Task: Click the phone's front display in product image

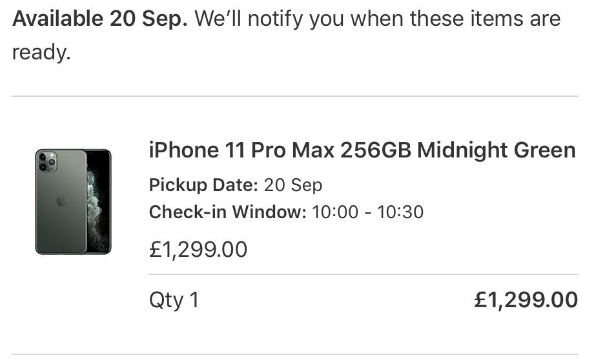Action: [99, 201]
